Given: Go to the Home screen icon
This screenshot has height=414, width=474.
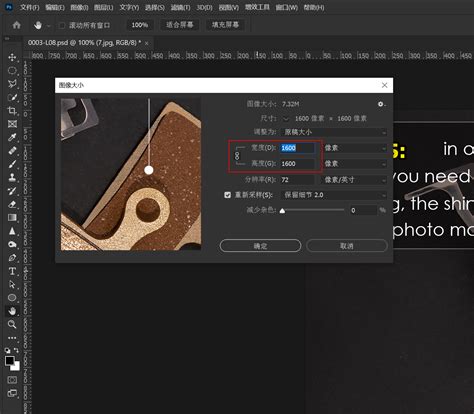Looking at the screenshot, I should coord(16,25).
